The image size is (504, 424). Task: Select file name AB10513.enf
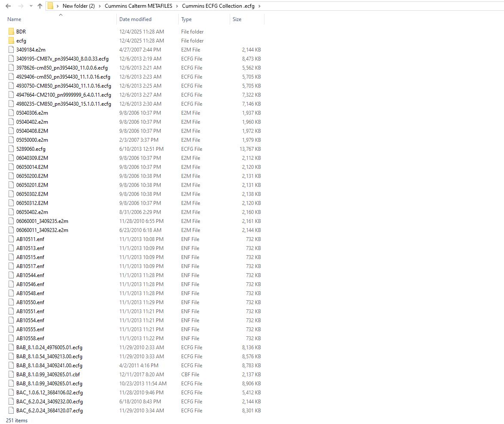(x=30, y=248)
